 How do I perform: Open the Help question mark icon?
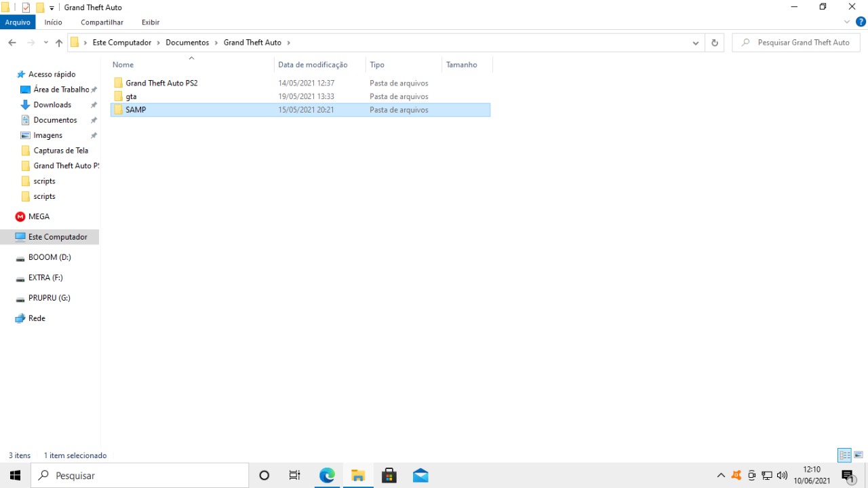(861, 22)
